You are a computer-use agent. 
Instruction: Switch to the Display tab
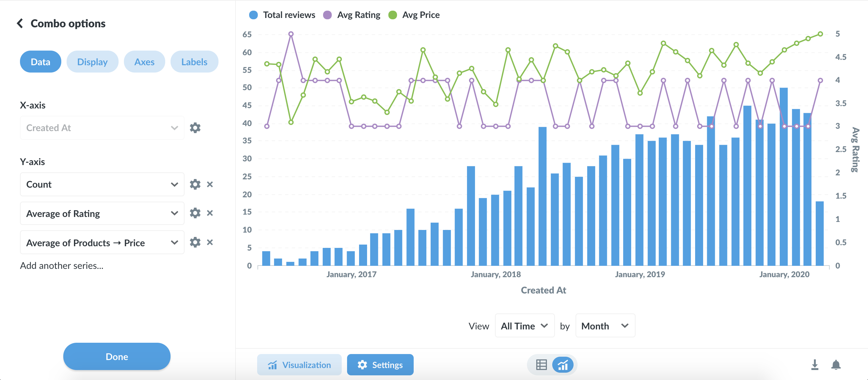click(x=92, y=62)
